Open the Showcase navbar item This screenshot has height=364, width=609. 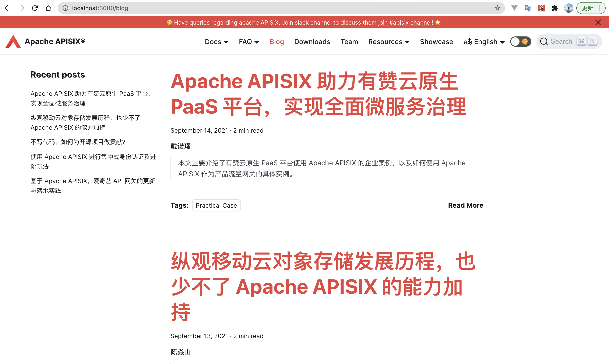[436, 42]
